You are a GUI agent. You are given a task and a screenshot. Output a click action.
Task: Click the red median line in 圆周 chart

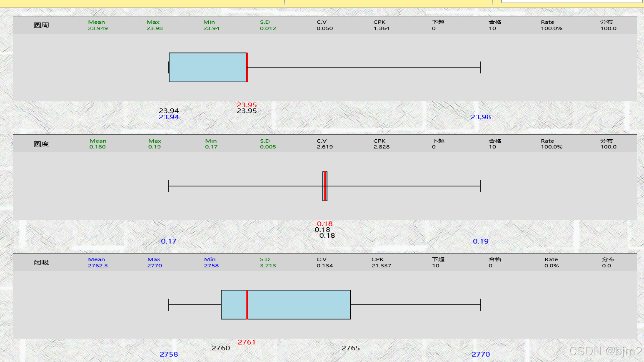point(247,68)
